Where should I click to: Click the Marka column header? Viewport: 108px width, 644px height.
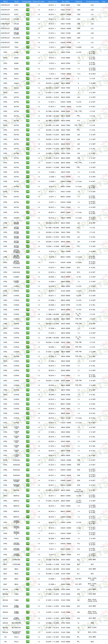(5, 2)
